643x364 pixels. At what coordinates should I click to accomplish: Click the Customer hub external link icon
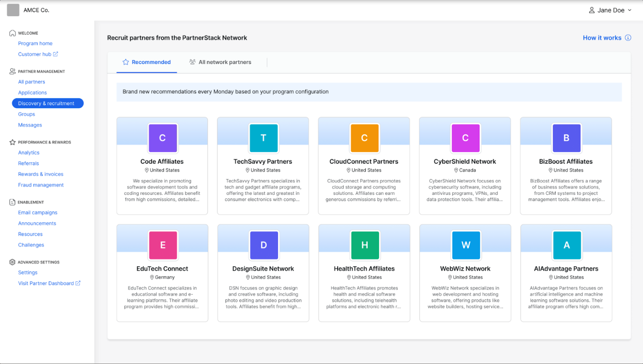point(55,54)
